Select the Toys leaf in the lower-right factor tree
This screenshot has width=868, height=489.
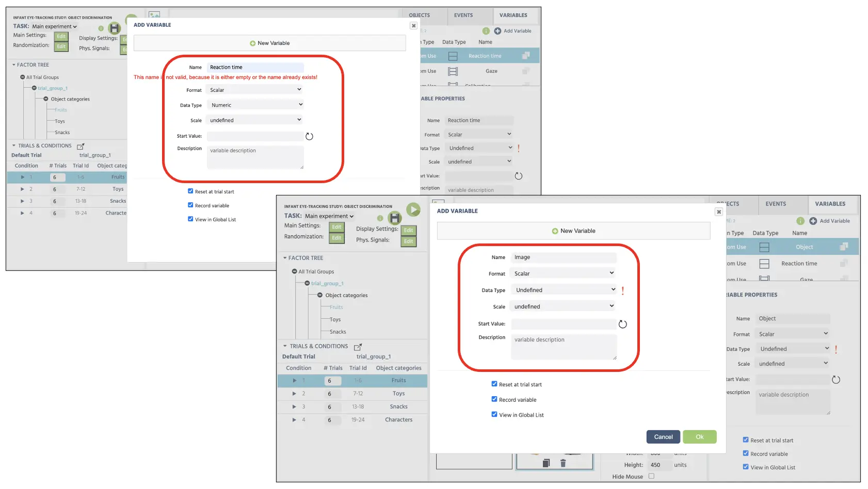click(335, 320)
